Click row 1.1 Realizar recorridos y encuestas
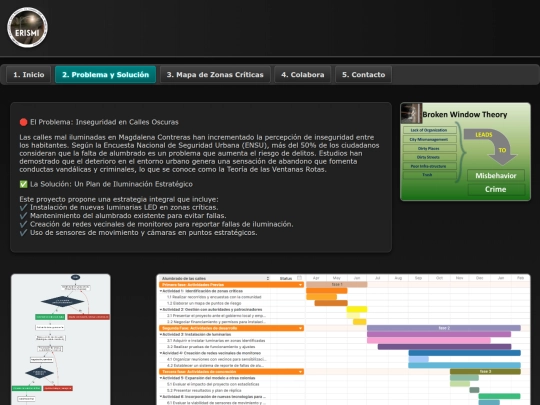The image size is (540, 405). click(214, 297)
